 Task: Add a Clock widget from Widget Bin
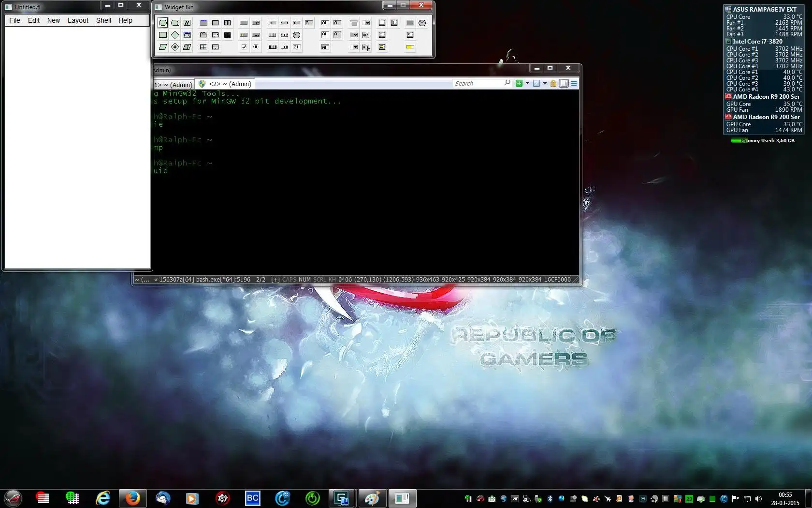pyautogui.click(x=422, y=23)
